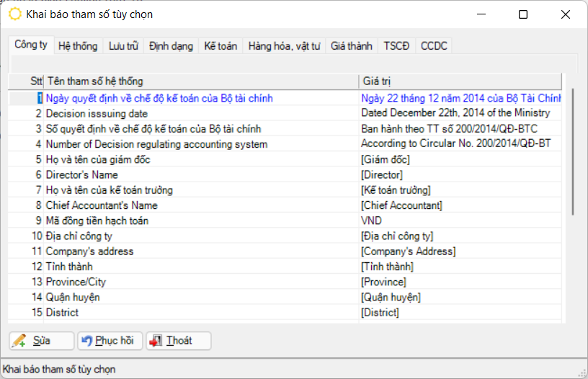Viewport: 588px width, 379px height.
Task: Open the CCDC tab
Action: click(434, 46)
